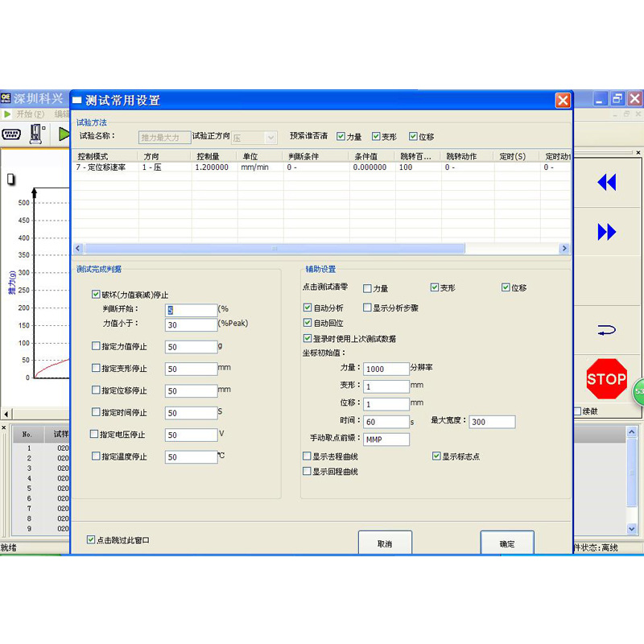Toggle 登录时使用上次测试数据 checkbox
This screenshot has height=644, width=644.
click(308, 338)
